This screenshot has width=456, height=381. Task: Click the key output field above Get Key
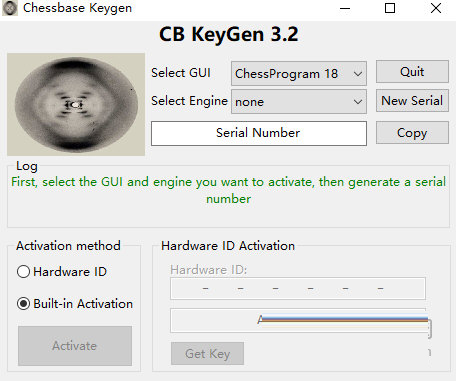[x=298, y=320]
